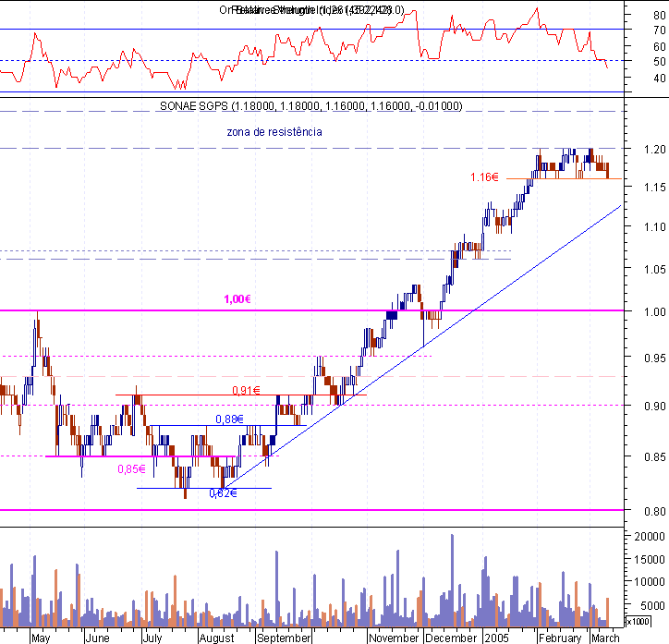Click the x1000 volume multiplier box

pos(638,622)
